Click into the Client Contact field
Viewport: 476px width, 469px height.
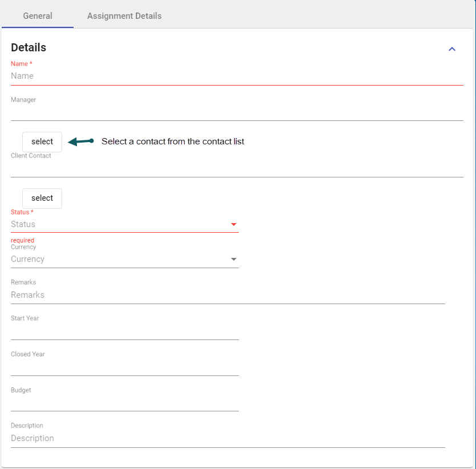(x=237, y=168)
